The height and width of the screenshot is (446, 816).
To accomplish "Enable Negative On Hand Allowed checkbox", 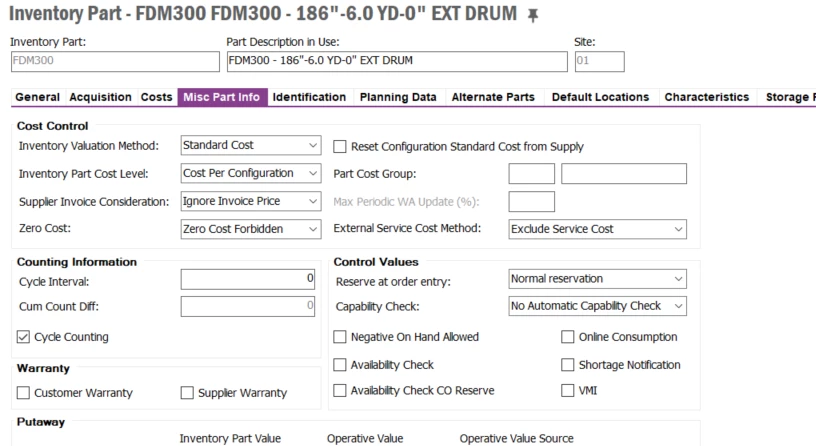I will 341,337.
